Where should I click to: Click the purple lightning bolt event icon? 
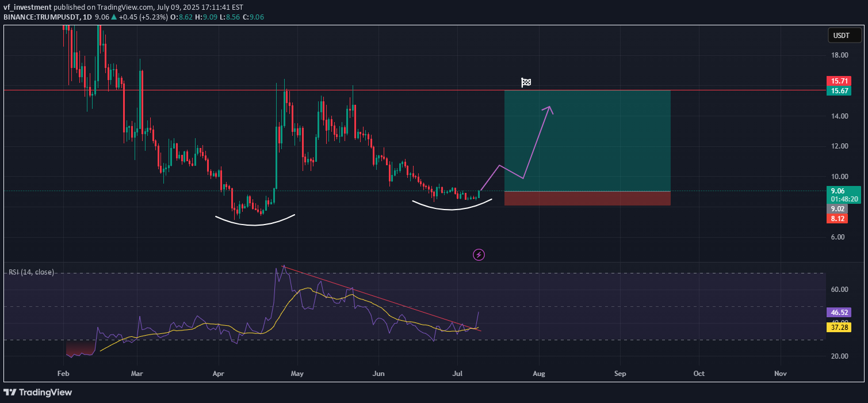pos(479,254)
